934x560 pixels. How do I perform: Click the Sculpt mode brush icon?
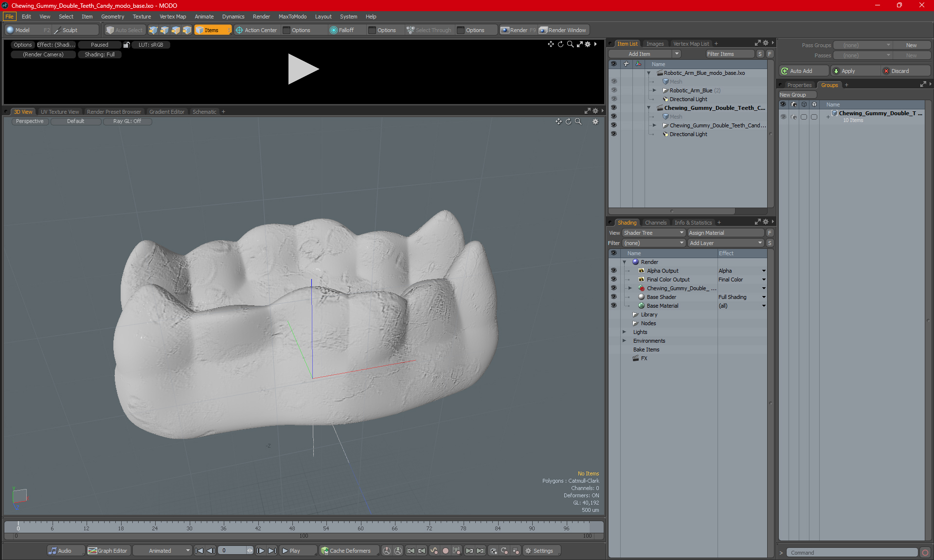(57, 30)
